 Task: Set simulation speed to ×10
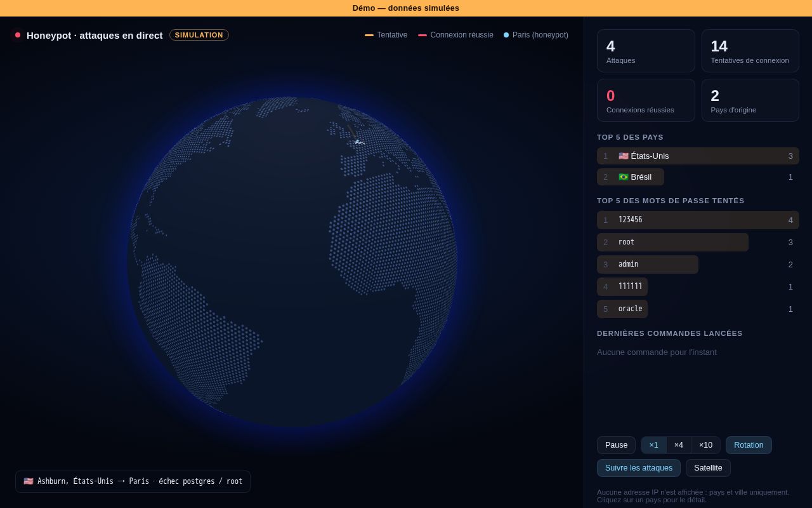pos(705,445)
